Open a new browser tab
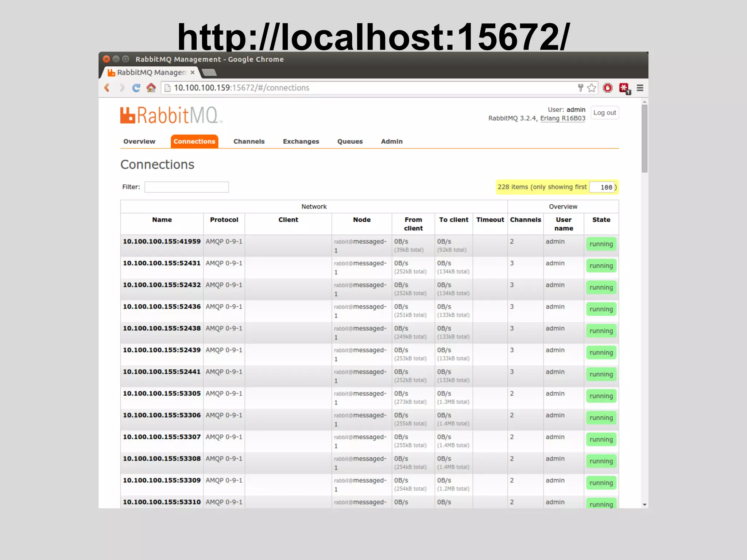Image resolution: width=747 pixels, height=560 pixels. click(x=209, y=73)
